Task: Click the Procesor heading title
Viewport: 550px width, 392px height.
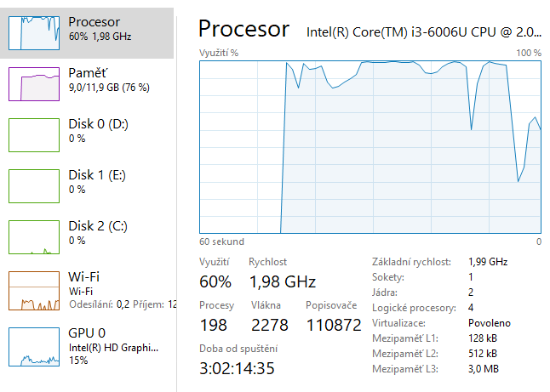Action: point(243,29)
